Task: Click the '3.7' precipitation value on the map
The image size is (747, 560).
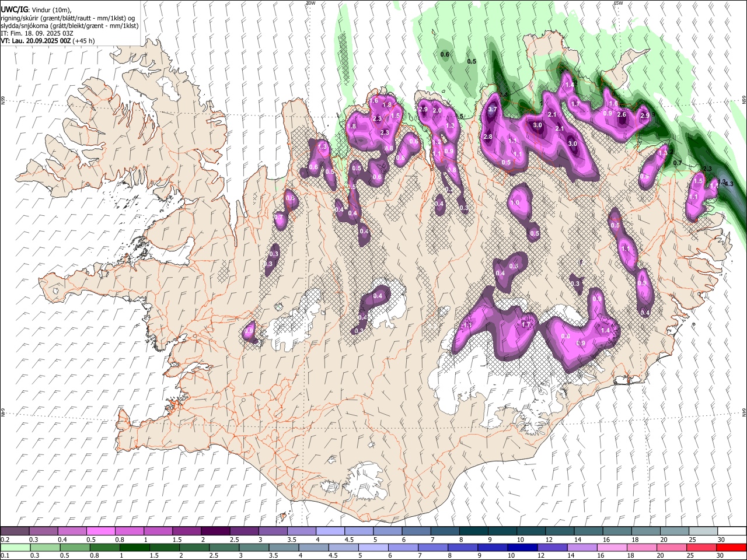Action: 493,109
